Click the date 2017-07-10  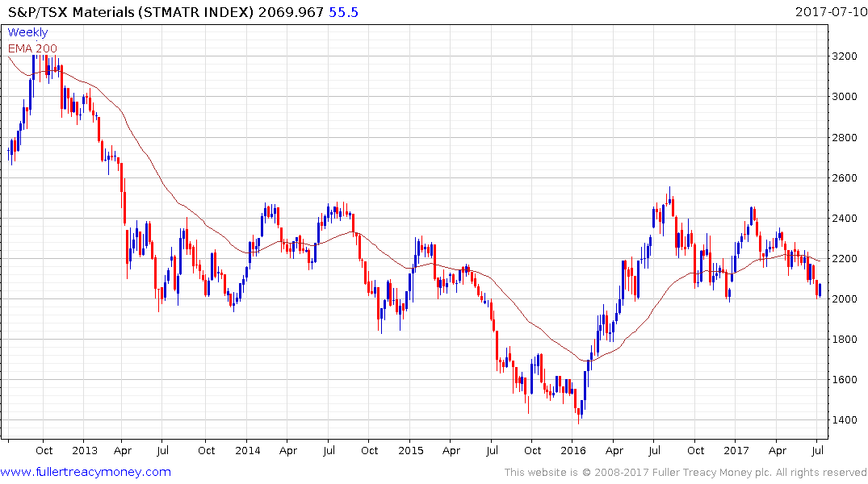[831, 11]
